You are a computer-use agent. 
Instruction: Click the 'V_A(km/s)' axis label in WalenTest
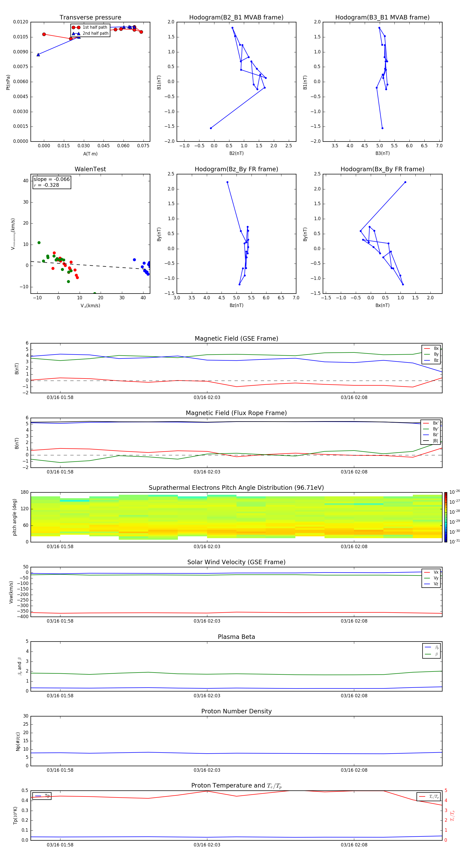coord(90,306)
